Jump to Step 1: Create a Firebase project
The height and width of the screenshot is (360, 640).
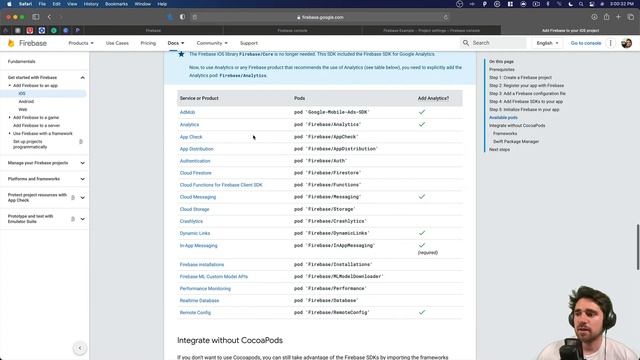click(520, 78)
